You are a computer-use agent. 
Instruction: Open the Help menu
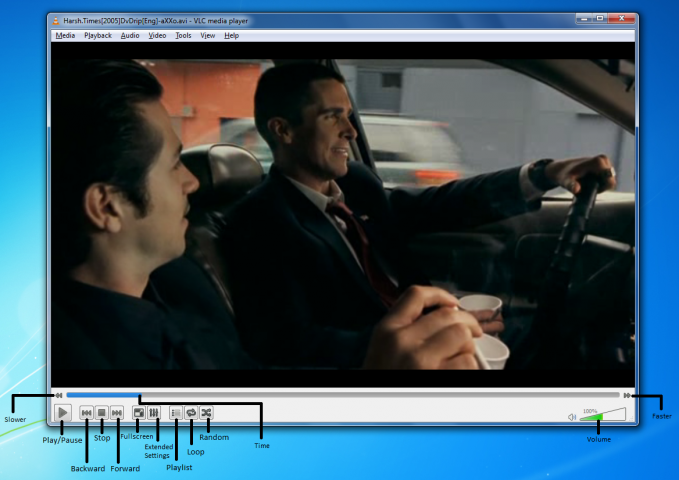click(x=232, y=36)
